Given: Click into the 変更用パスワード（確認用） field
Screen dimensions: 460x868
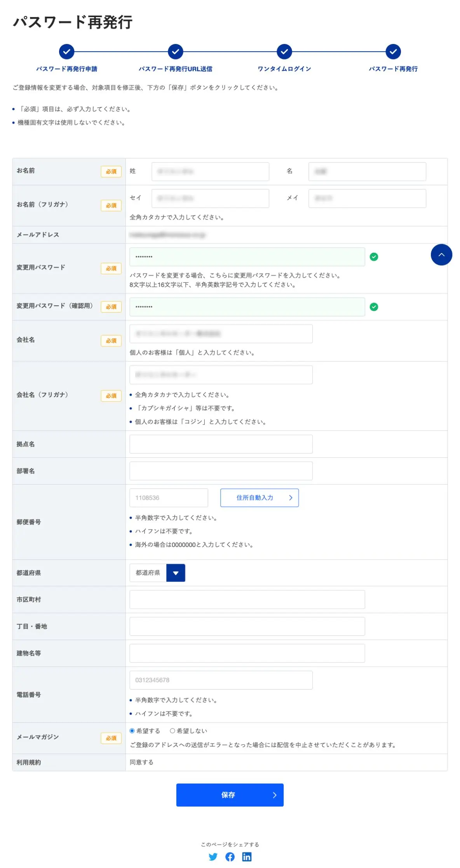Looking at the screenshot, I should click(x=247, y=307).
